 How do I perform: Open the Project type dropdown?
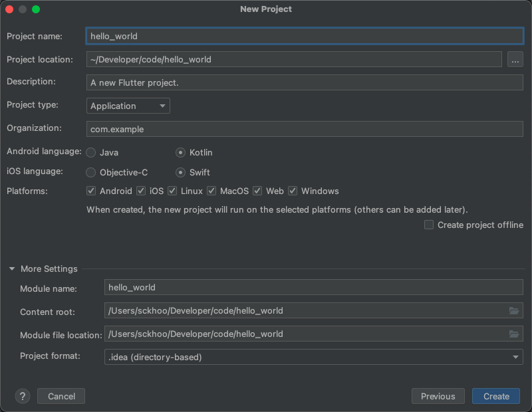coord(128,106)
